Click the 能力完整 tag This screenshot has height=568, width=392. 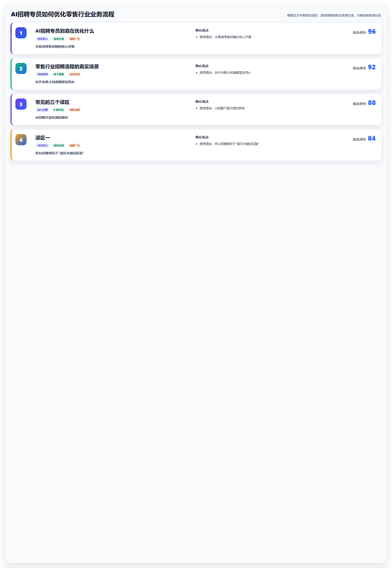[43, 110]
